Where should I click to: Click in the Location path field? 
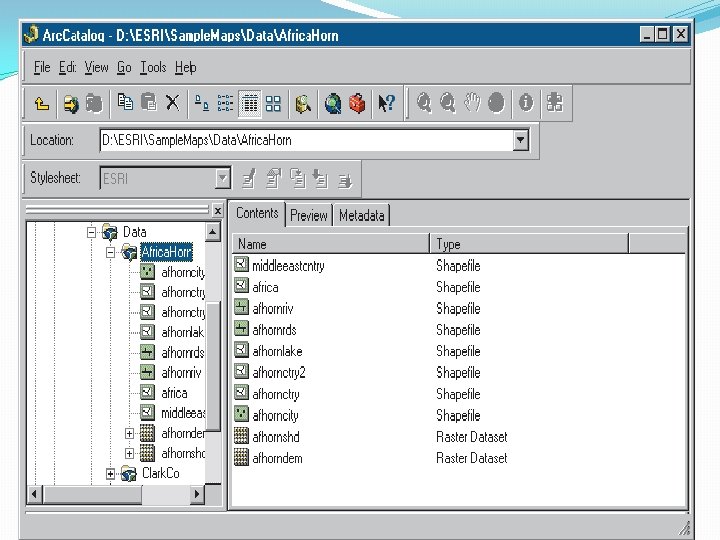pyautogui.click(x=306, y=140)
